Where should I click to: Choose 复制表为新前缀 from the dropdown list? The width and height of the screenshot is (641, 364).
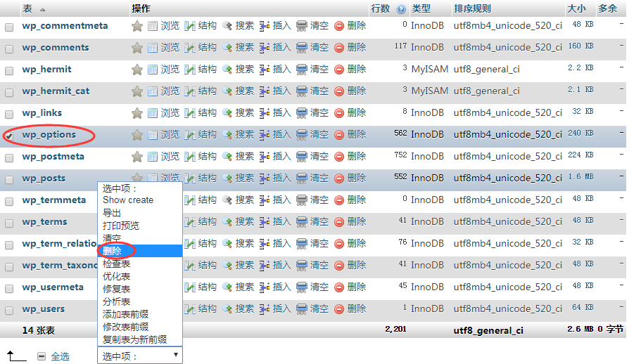(140, 339)
